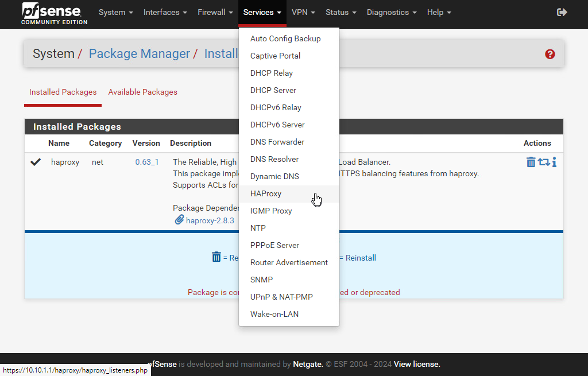The width and height of the screenshot is (588, 376).
Task: Open UPnP & NAT-PMP menu entry
Action: point(289,297)
